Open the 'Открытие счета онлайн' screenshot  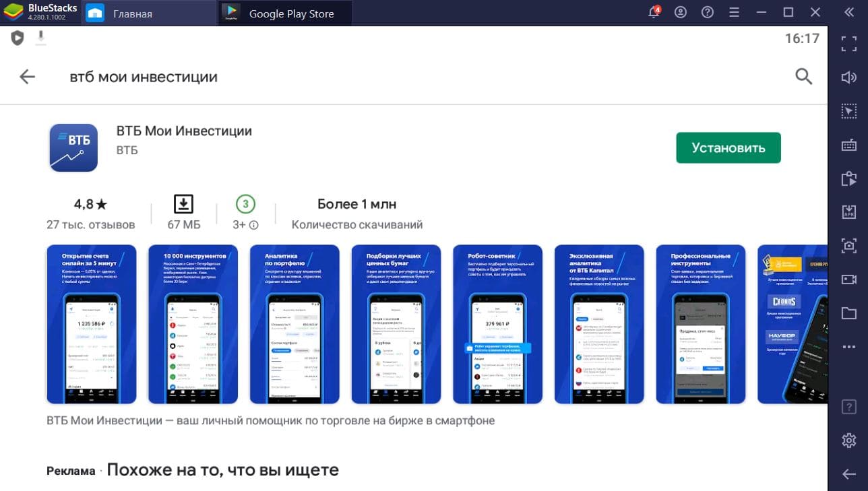91,324
